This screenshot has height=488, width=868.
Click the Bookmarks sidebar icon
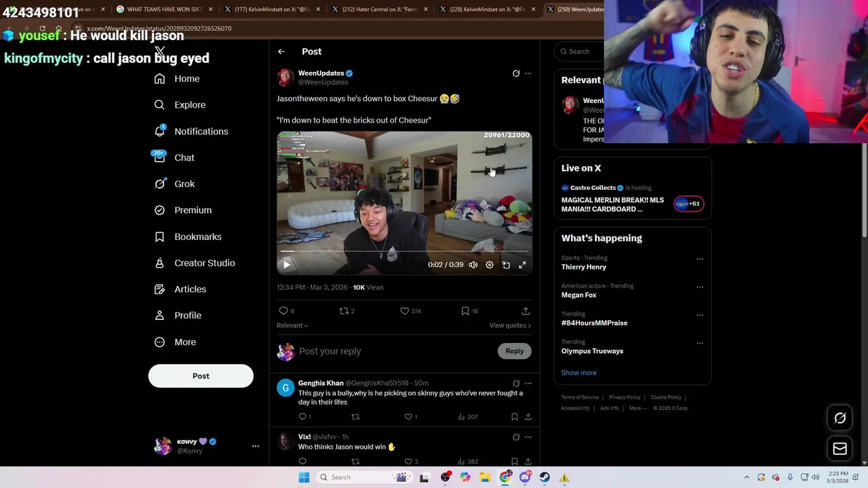point(159,237)
